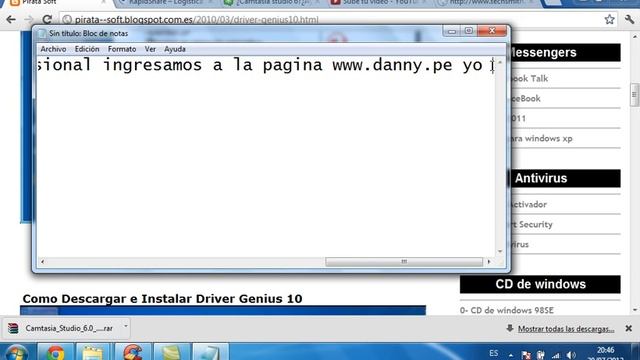Open the Security link under Antivirus
This screenshot has height=360, width=640.
pos(532,224)
